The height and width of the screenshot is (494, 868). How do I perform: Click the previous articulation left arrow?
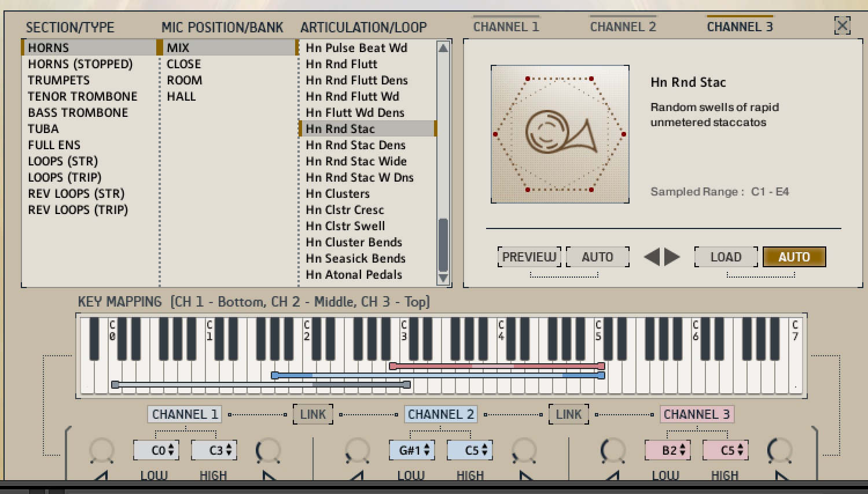point(652,257)
